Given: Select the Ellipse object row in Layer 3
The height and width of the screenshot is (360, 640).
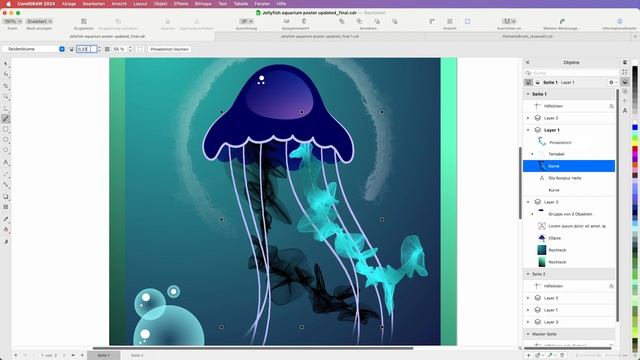Looking at the screenshot, I should point(569,238).
